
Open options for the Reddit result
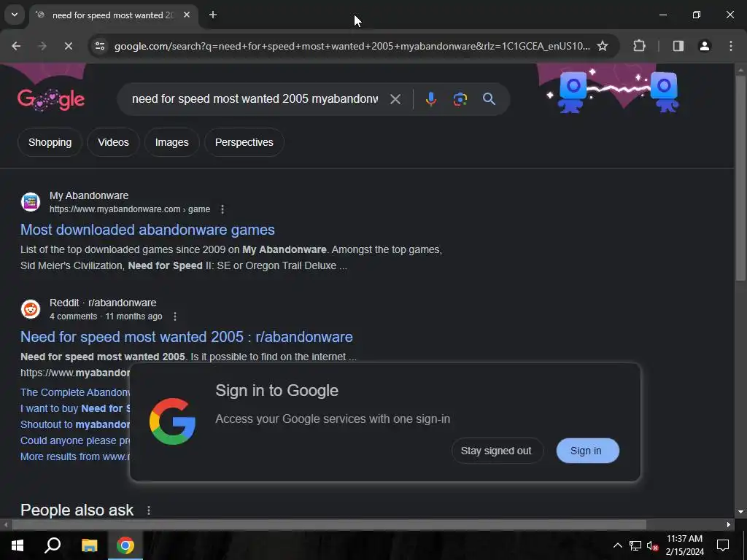[x=175, y=316]
